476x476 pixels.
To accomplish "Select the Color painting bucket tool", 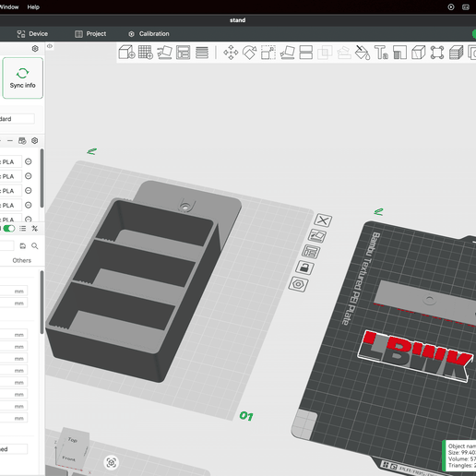I will 363,53.
